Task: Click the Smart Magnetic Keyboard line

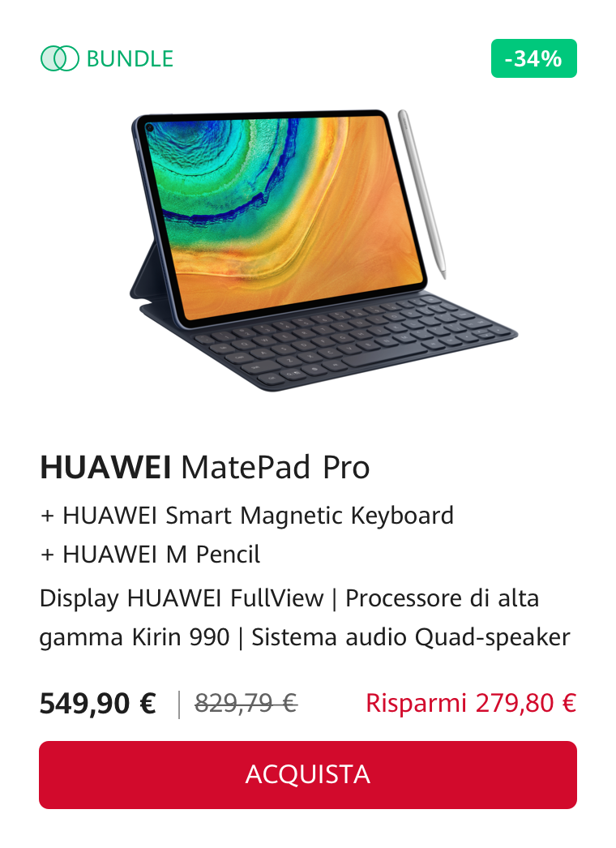Action: [246, 516]
